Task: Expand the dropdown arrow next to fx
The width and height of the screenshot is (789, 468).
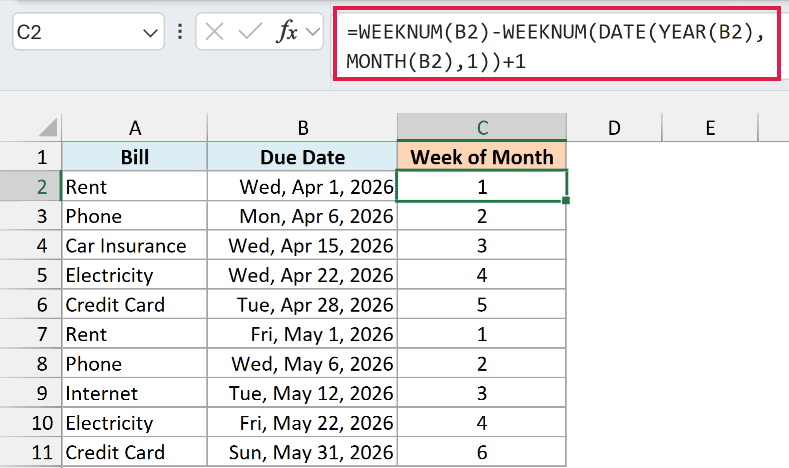Action: coord(313,32)
